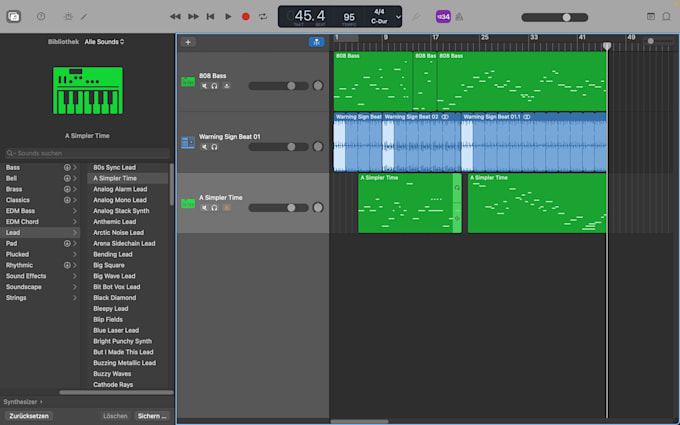Image resolution: width=680 pixels, height=425 pixels.
Task: Add a new track with plus button
Action: pyautogui.click(x=188, y=42)
